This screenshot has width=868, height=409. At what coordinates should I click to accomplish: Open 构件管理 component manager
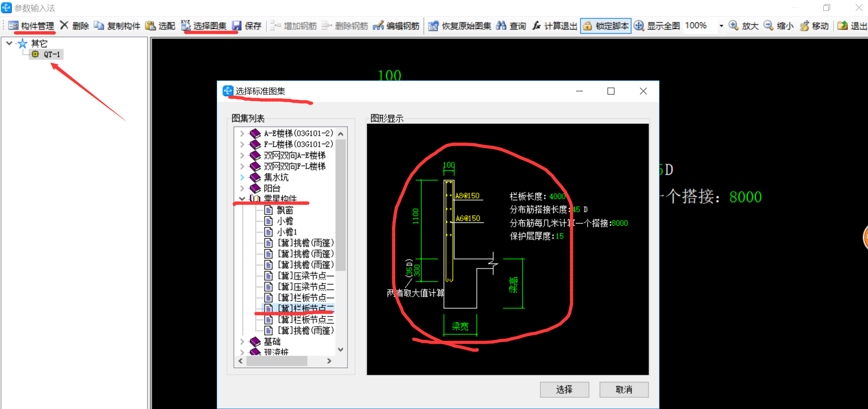click(x=31, y=26)
